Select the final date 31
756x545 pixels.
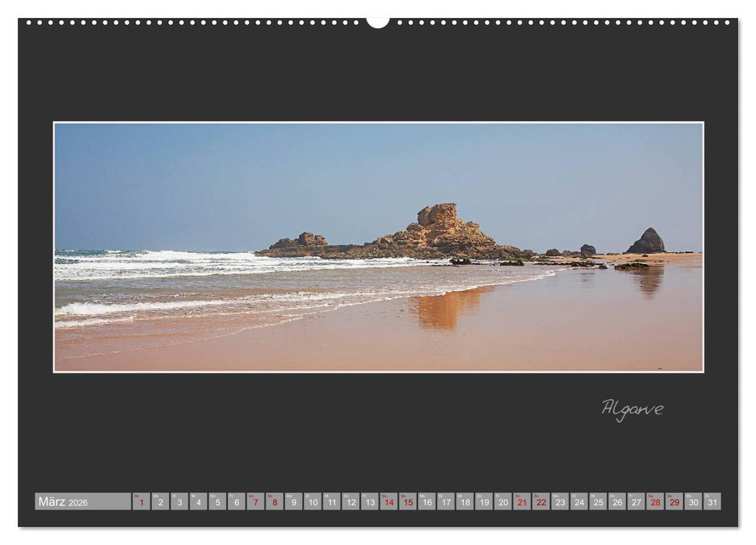(712, 503)
